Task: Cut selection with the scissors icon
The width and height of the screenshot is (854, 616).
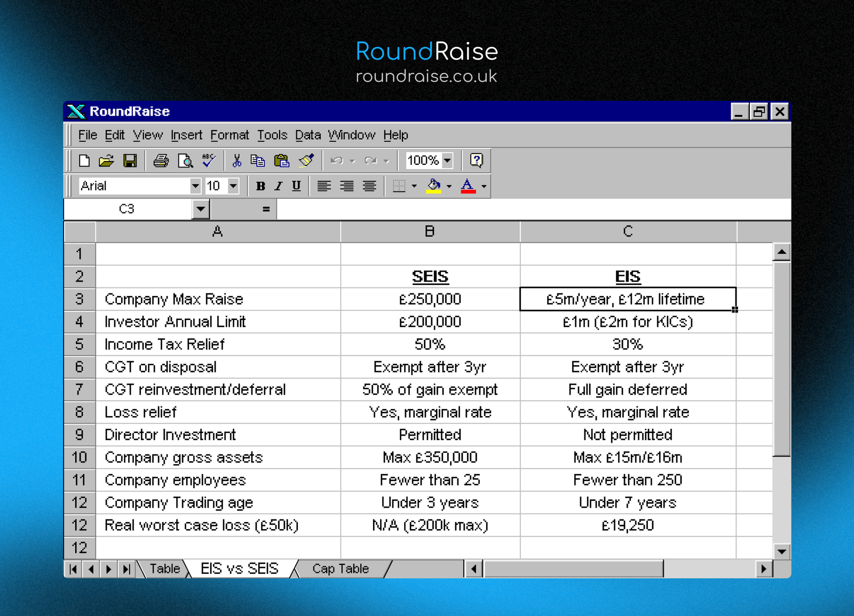Action: pos(237,161)
